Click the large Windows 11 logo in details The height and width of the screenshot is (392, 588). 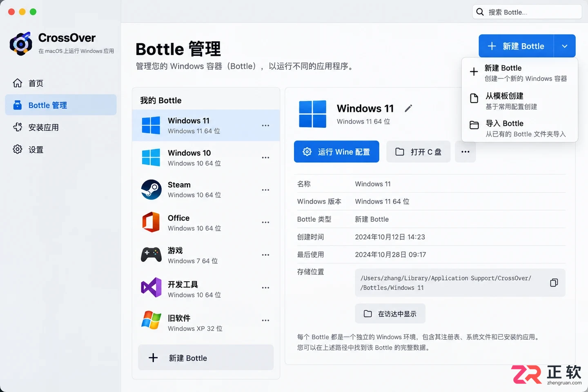click(312, 114)
